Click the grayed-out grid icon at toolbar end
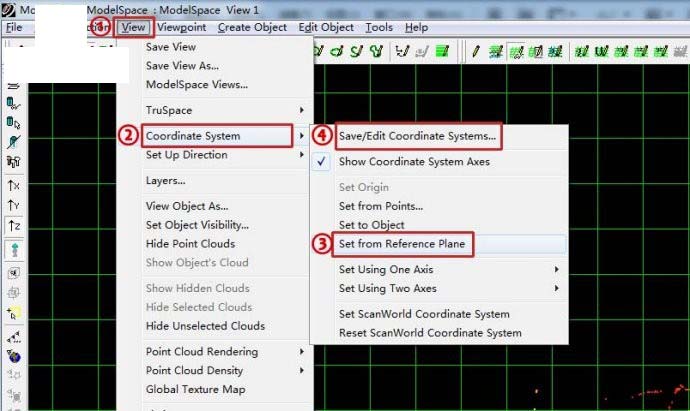 pos(681,52)
